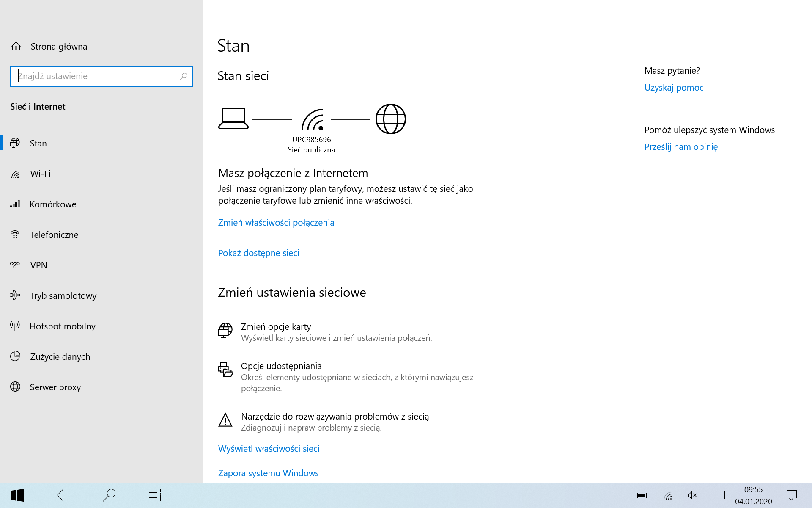Select Tryb samolotowy in sidebar
The image size is (812, 508).
pyautogui.click(x=63, y=296)
